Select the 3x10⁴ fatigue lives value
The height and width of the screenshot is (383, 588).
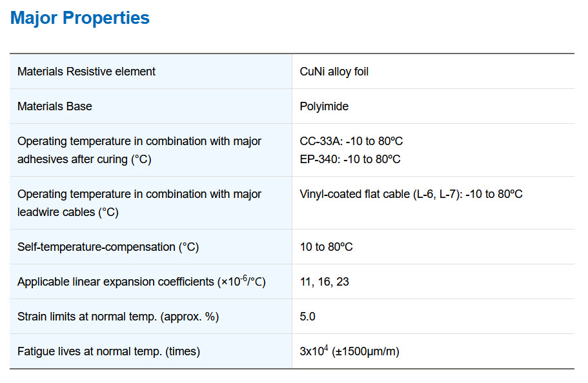point(314,350)
